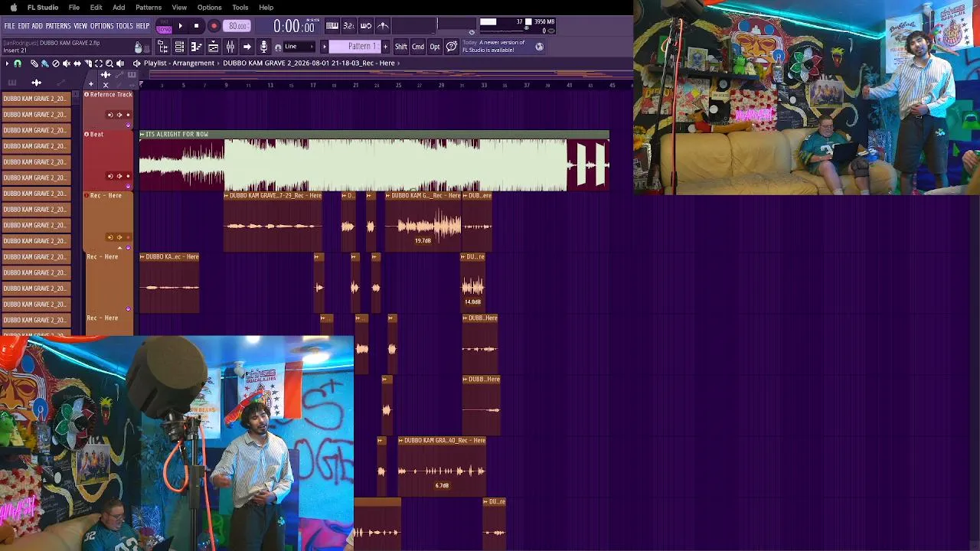
Task: Click the loop recording icon
Action: coord(366,26)
